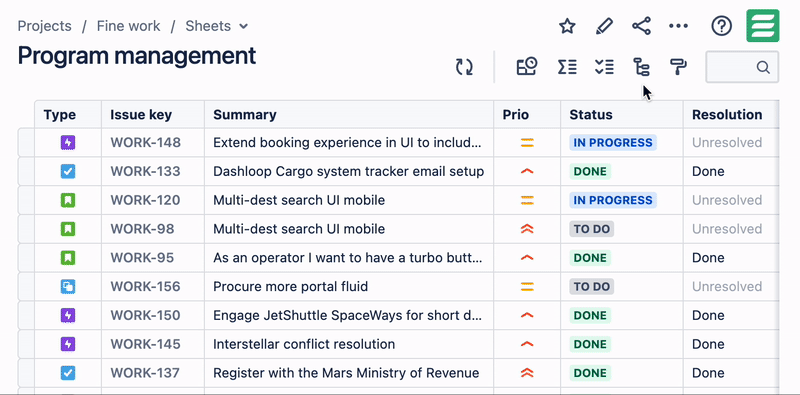
Task: Click the search field magnifier
Action: point(763,67)
